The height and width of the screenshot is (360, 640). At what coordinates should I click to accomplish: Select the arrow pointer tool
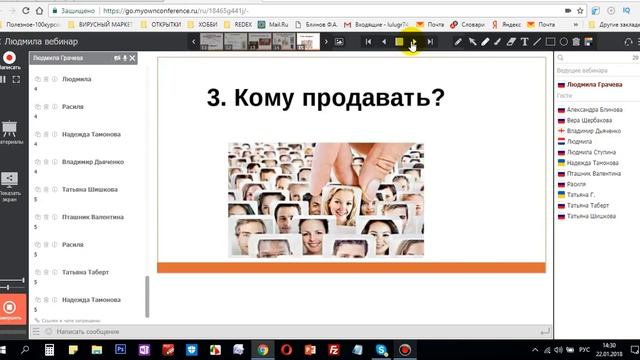[472, 42]
